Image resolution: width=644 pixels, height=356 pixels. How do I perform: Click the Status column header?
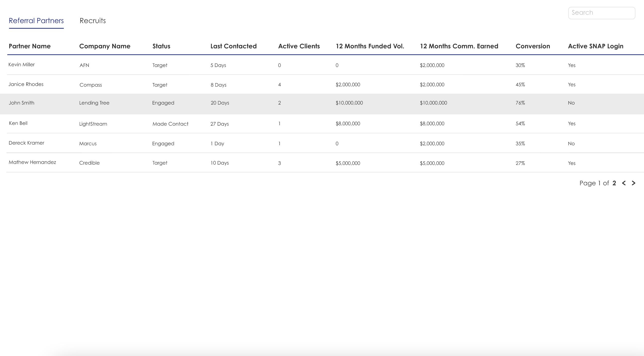(161, 46)
